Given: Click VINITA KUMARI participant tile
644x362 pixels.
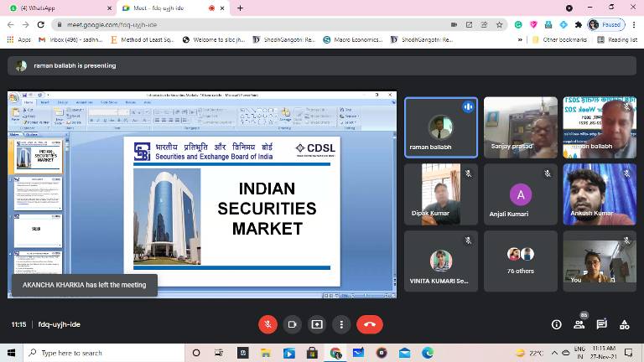Looking at the screenshot, I should tap(441, 261).
